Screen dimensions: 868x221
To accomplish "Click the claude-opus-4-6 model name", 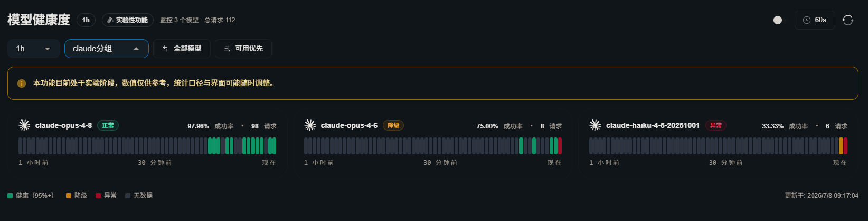I will point(349,125).
